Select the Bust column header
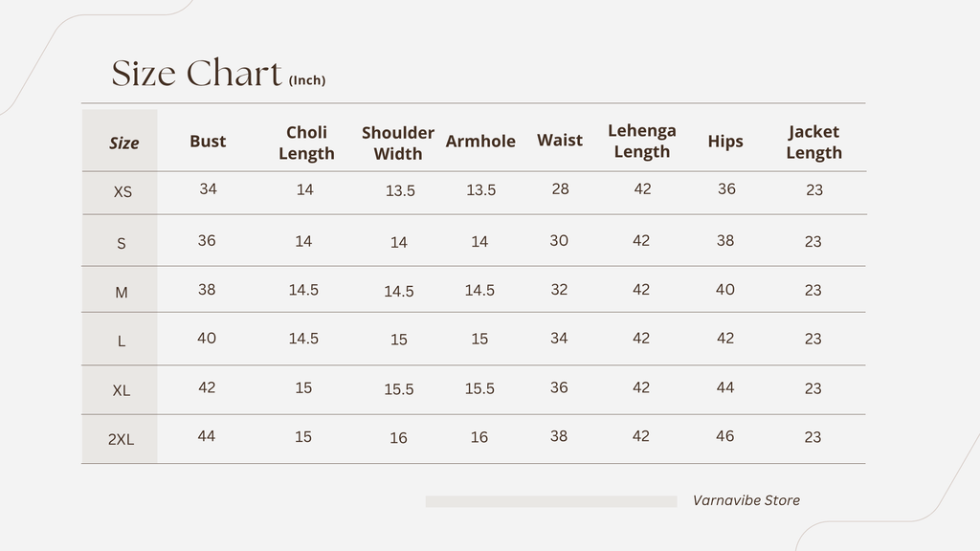 pyautogui.click(x=208, y=142)
